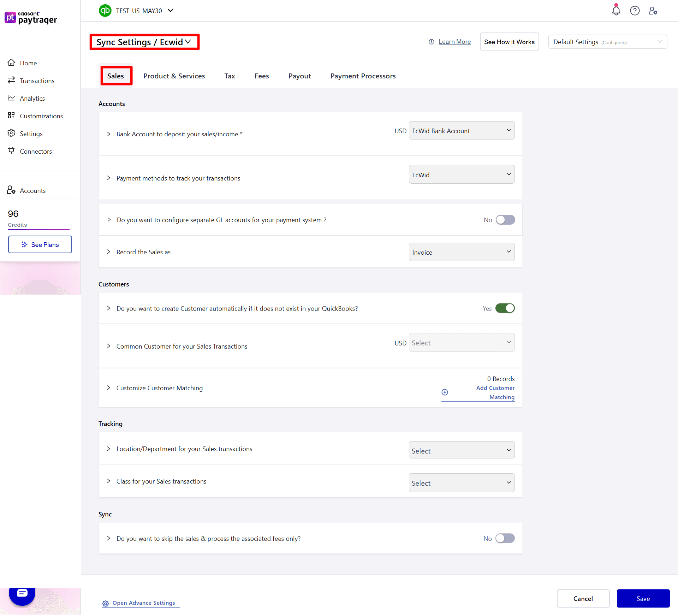Image resolution: width=678 pixels, height=616 pixels.
Task: Open the Connectors section
Action: (36, 151)
